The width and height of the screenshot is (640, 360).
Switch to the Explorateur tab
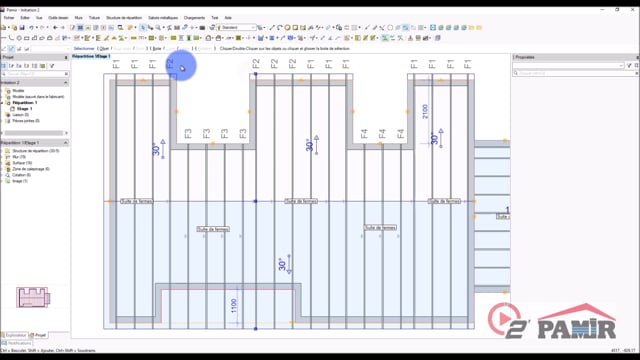point(14,335)
